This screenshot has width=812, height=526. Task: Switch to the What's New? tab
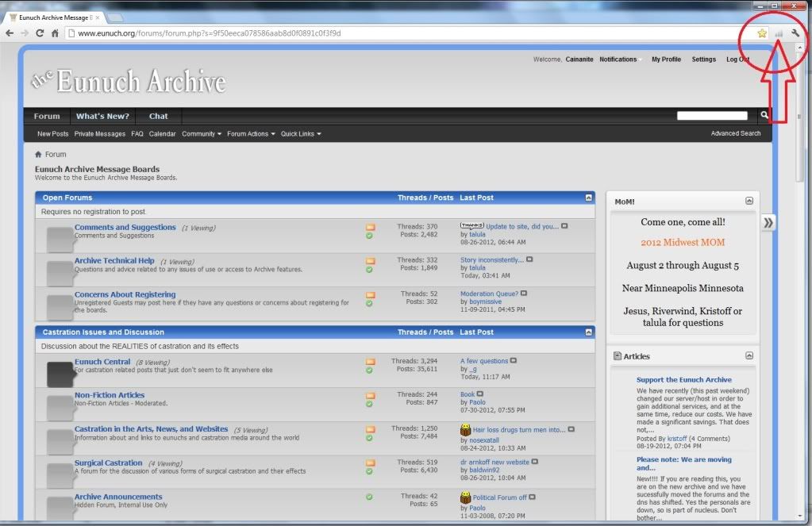click(102, 116)
